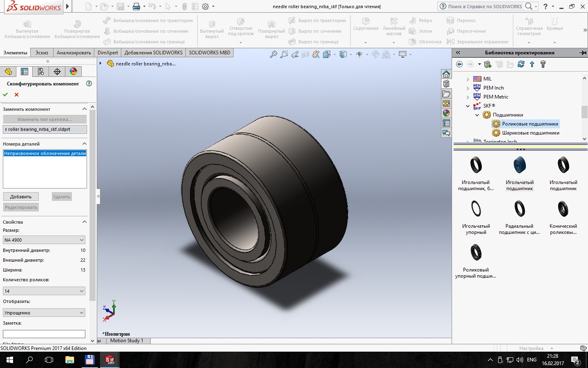The image size is (588, 368).
Task: Select Шариковые подшипники folder
Action: pyautogui.click(x=526, y=133)
